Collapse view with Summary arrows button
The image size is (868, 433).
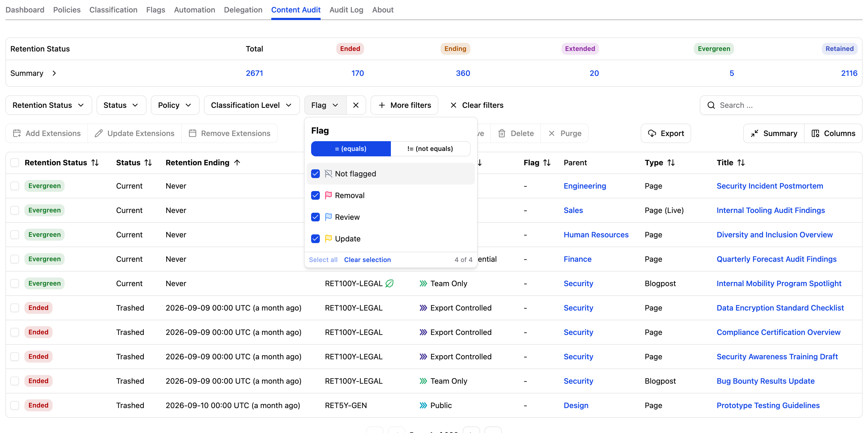point(774,133)
